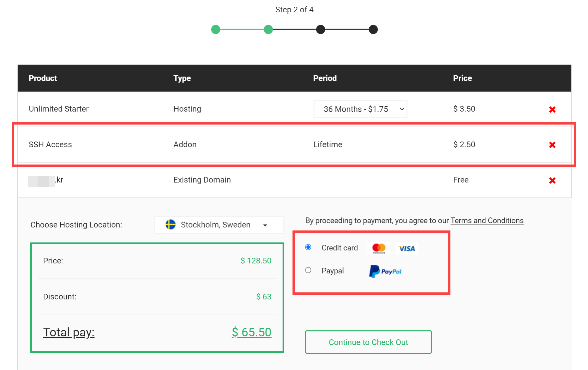This screenshot has width=588, height=370.
Task: Click the VISA payment icon
Action: pos(406,248)
